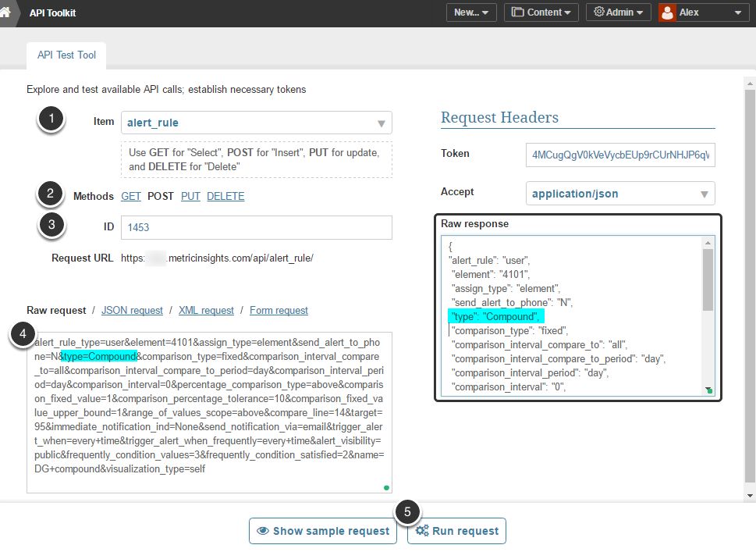Open the New... dropdown menu
The width and height of the screenshot is (756, 552).
[470, 12]
